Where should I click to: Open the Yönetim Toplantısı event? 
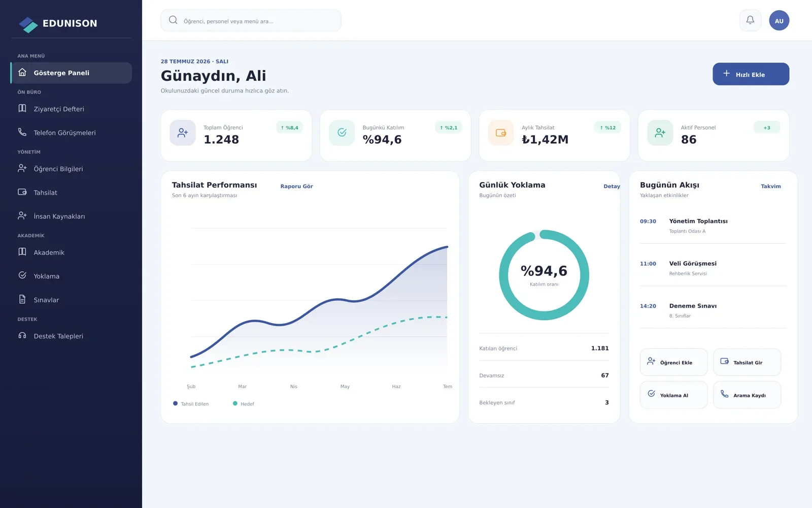pyautogui.click(x=713, y=226)
